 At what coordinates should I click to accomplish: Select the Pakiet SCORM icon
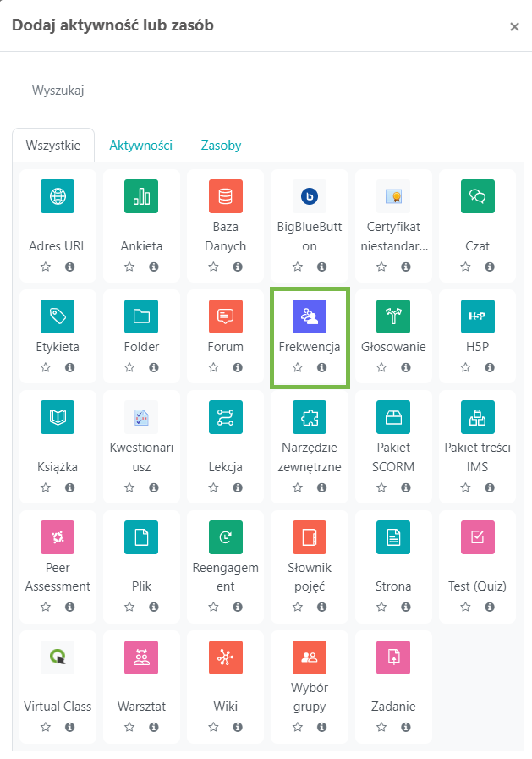click(393, 417)
